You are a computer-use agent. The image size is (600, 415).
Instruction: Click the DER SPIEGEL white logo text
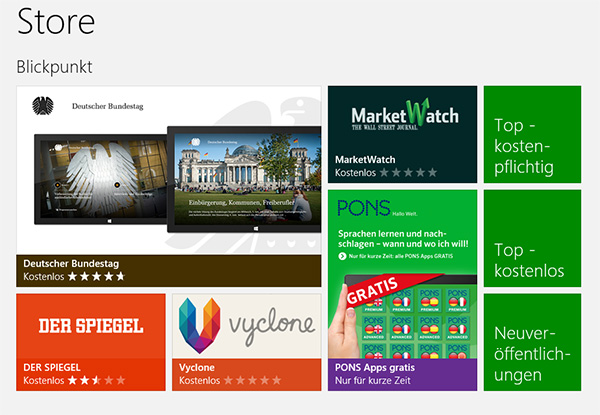91,326
